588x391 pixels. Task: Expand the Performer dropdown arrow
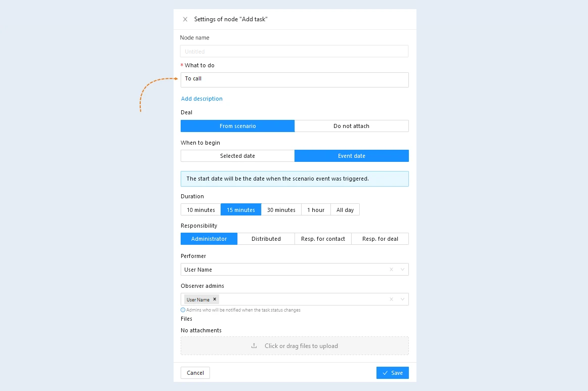click(x=402, y=270)
